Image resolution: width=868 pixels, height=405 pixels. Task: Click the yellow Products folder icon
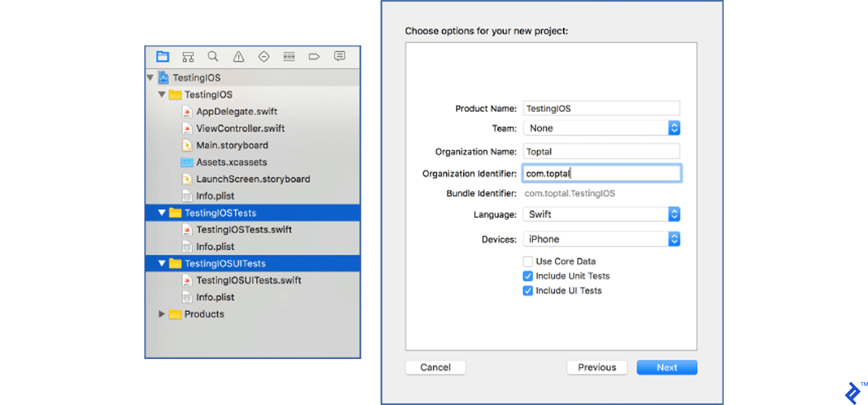(175, 314)
